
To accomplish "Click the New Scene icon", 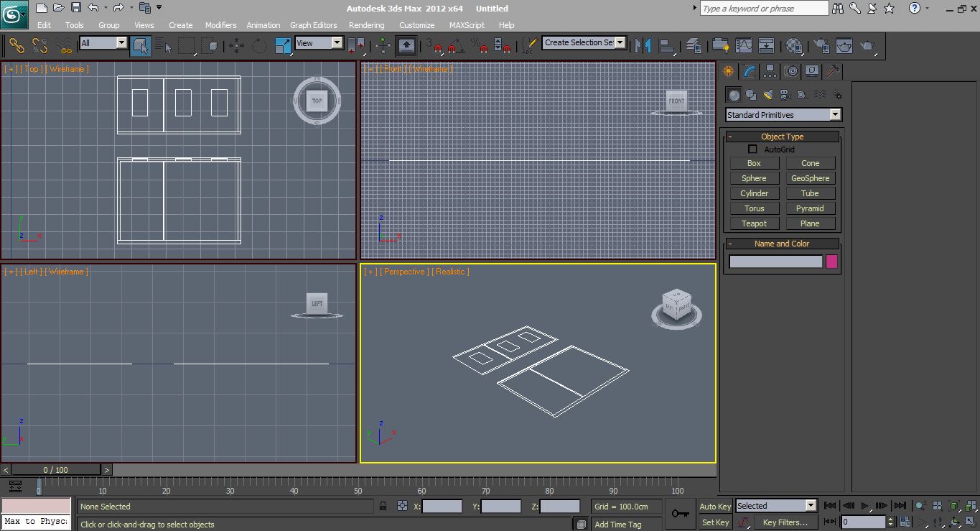I will pos(42,8).
